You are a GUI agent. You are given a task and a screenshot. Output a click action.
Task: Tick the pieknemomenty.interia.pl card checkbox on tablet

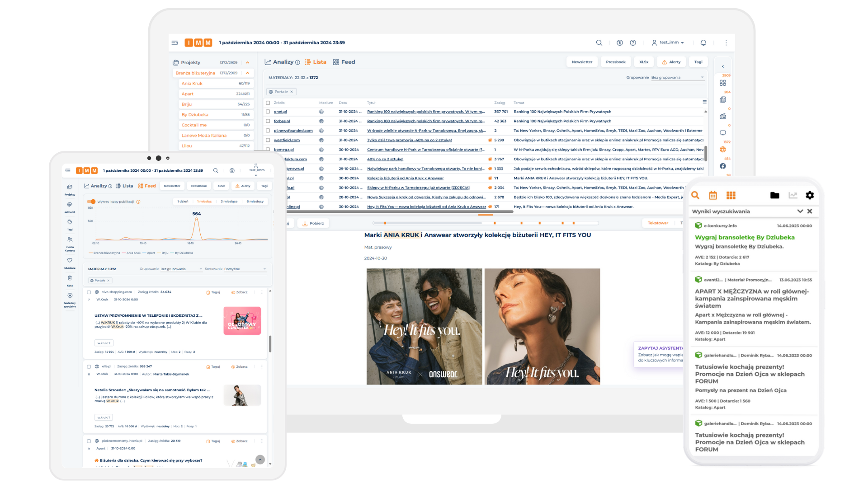tap(89, 441)
